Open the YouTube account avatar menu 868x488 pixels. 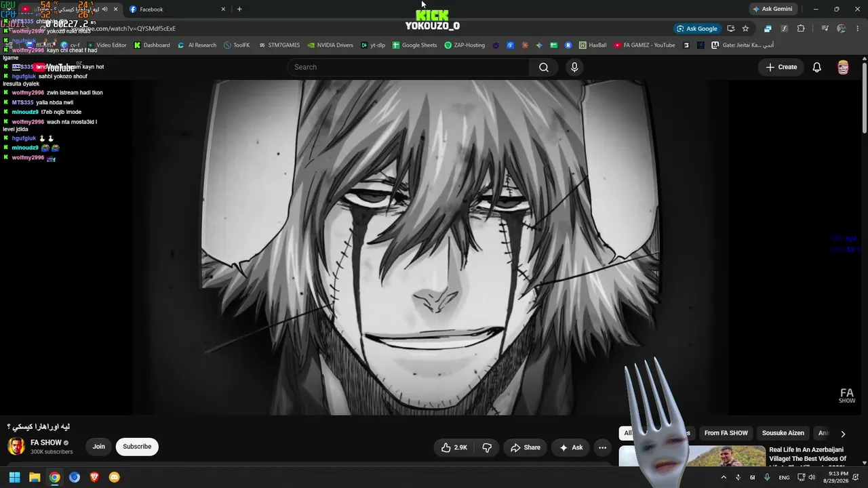tap(843, 67)
